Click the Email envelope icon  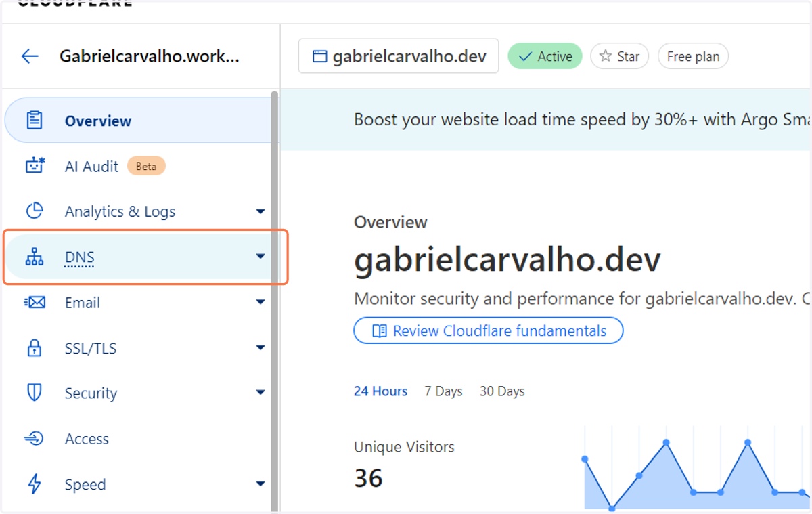(35, 303)
